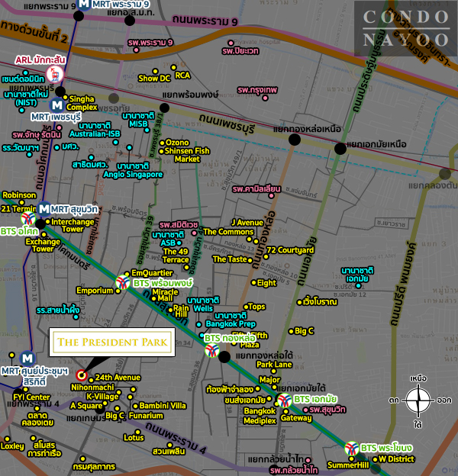This screenshot has height=476, width=458.
Task: Click the SummerHill label
Action: click(348, 465)
